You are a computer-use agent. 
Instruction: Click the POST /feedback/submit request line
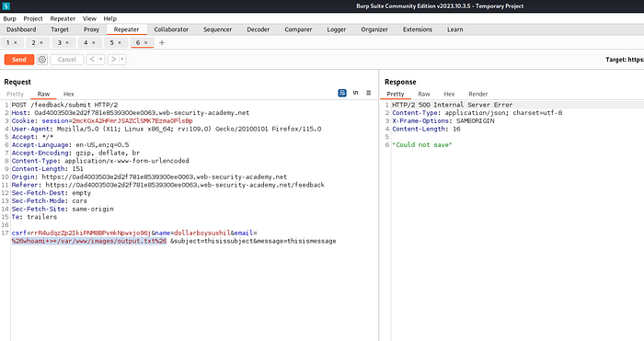(64, 105)
